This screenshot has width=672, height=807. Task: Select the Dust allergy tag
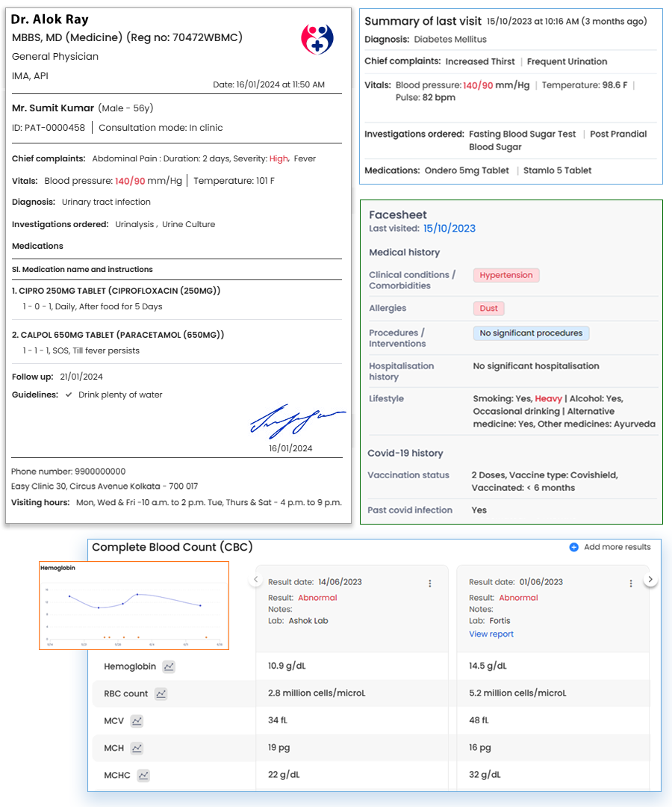489,308
